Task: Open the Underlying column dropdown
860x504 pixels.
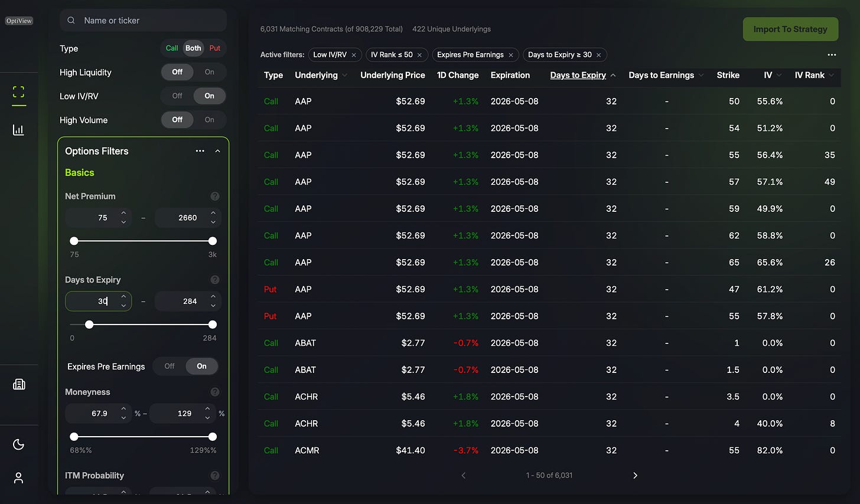Action: click(345, 76)
